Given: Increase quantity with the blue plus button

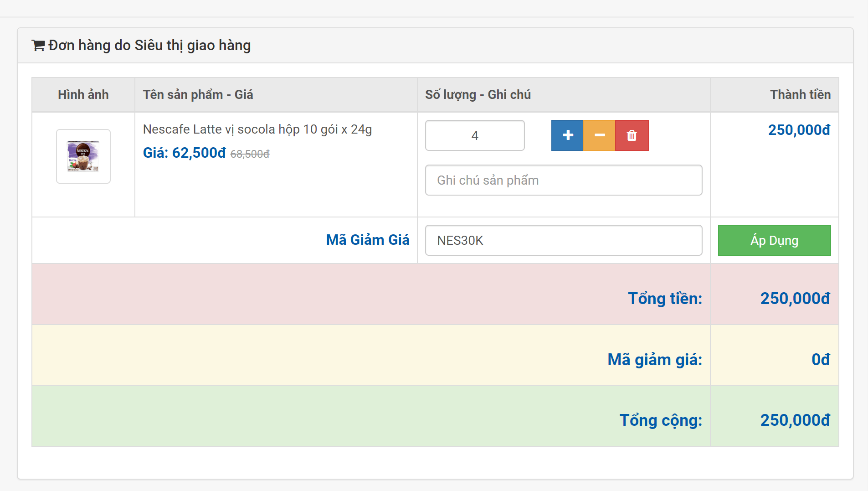Looking at the screenshot, I should [x=567, y=135].
